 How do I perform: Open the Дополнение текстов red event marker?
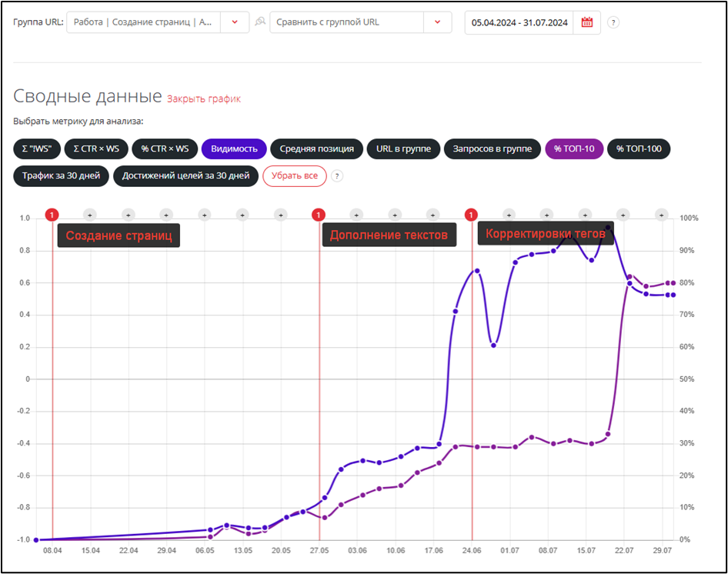[319, 215]
